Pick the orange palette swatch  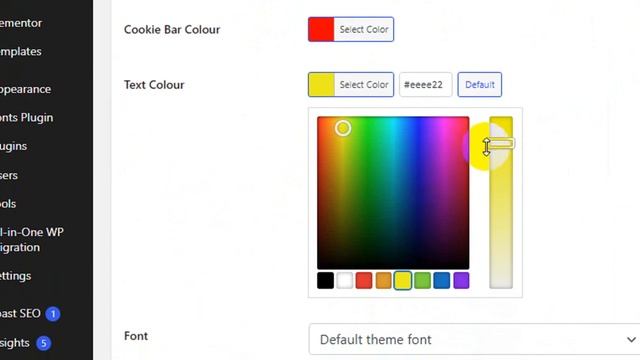click(x=383, y=280)
